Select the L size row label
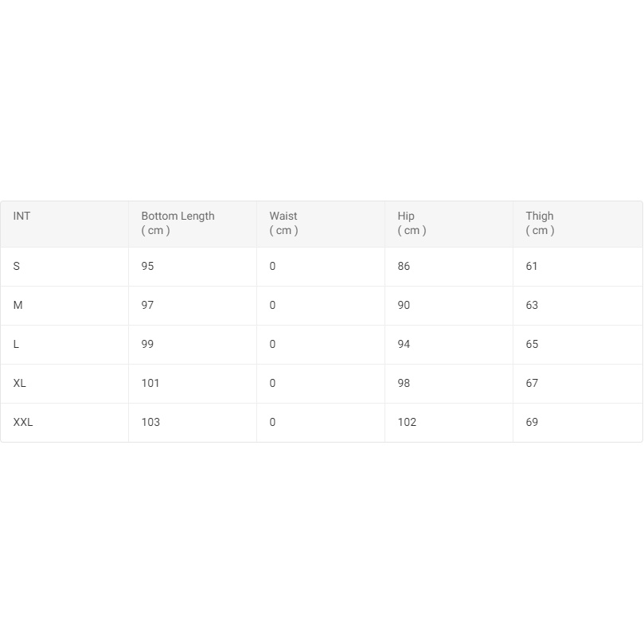The height and width of the screenshot is (644, 644). pos(17,345)
